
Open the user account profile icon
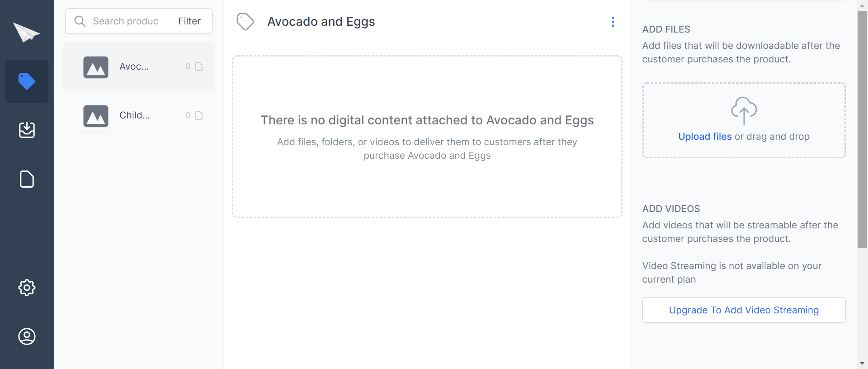(x=27, y=336)
